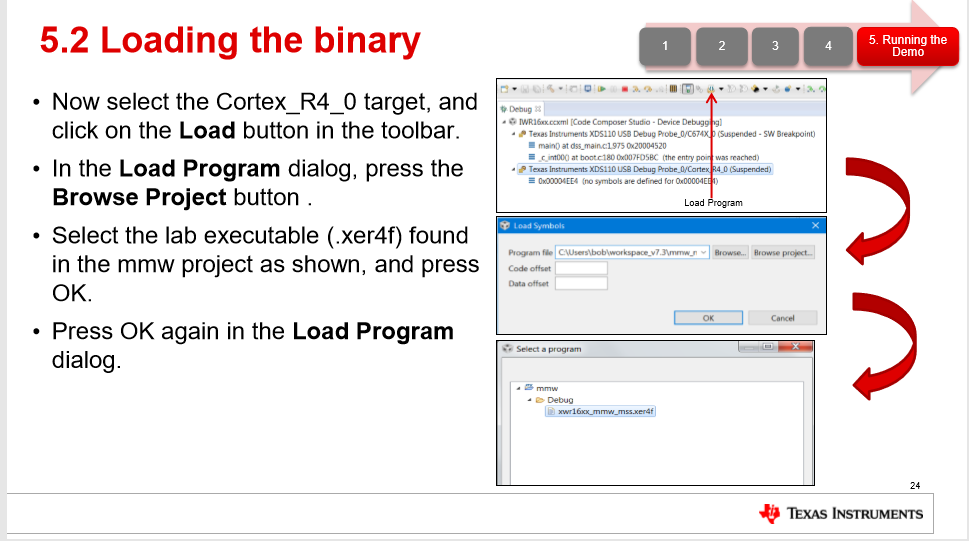
Task: Select the Cortex_R4_0 Suspended target row
Action: (x=645, y=169)
